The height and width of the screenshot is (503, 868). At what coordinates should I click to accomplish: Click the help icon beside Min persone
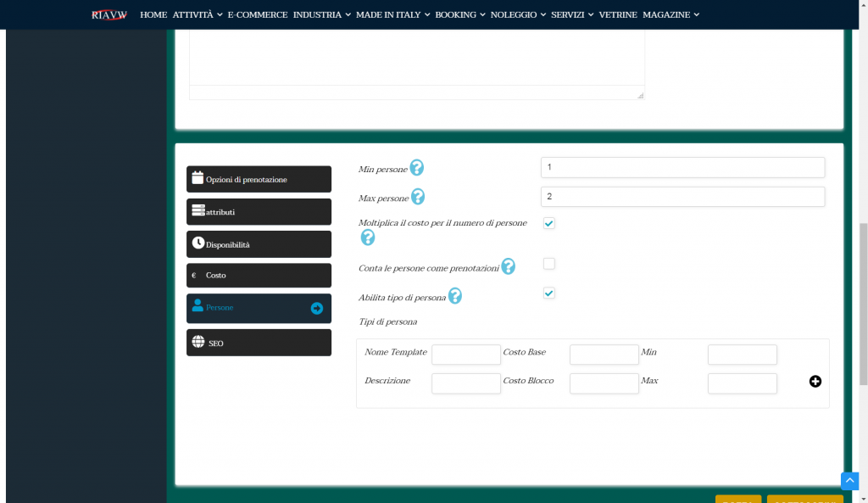[x=417, y=168]
